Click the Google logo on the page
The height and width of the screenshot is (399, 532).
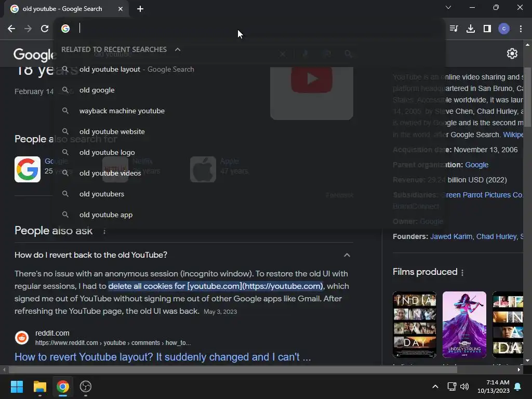point(34,55)
